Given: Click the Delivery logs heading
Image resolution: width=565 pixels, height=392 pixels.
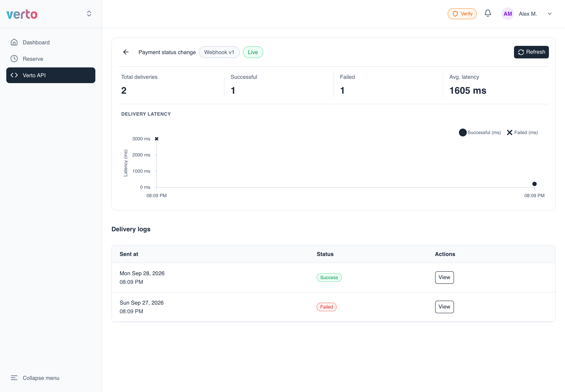Looking at the screenshot, I should click(x=131, y=229).
